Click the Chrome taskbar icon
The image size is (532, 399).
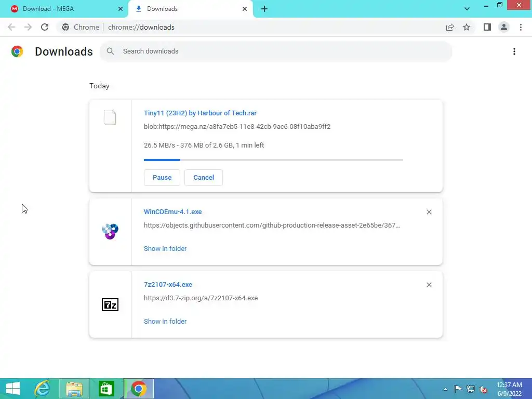pos(139,389)
